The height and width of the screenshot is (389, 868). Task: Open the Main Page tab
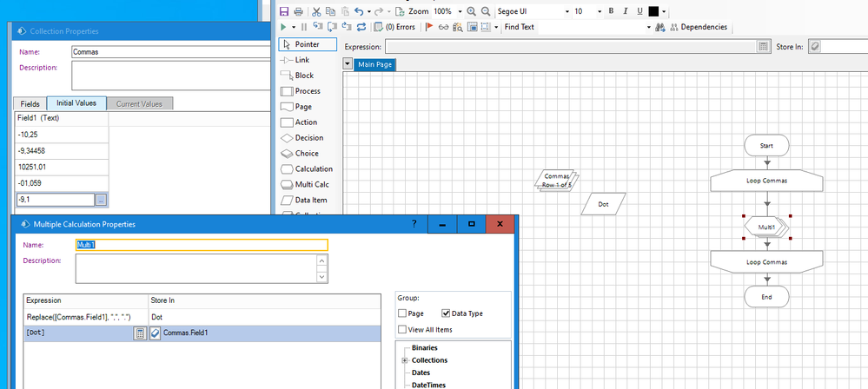[377, 65]
